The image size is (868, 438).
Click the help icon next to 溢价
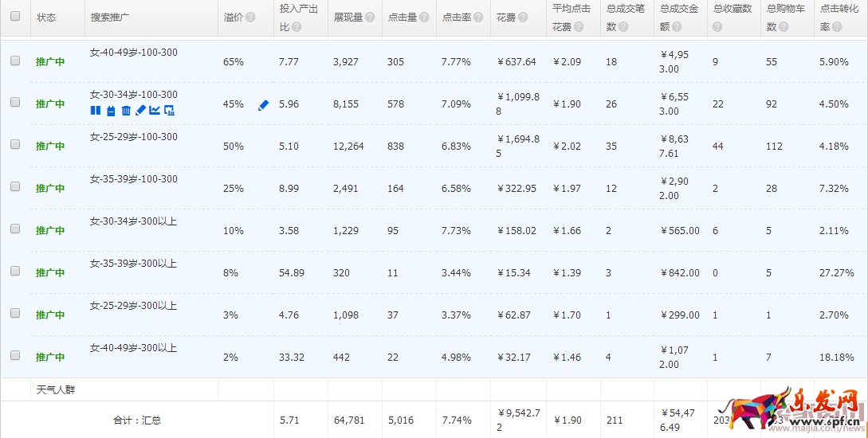click(x=251, y=18)
